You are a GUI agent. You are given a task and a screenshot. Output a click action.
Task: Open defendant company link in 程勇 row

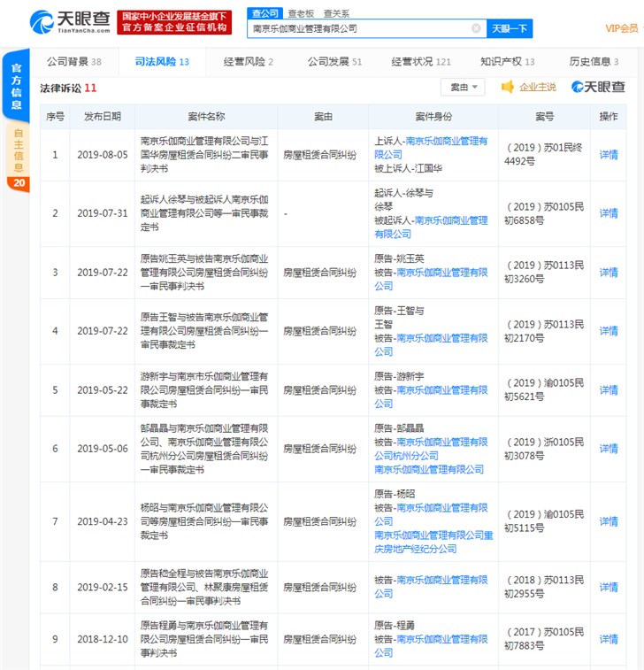tap(431, 646)
